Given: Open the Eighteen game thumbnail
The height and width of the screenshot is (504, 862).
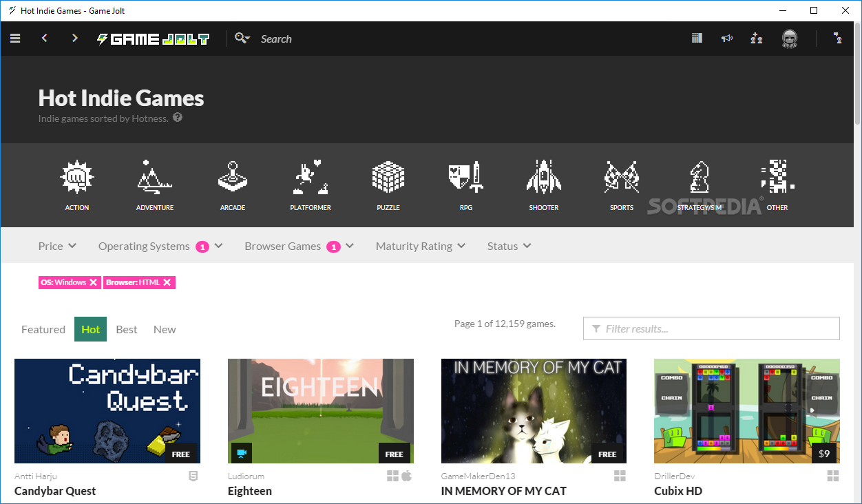Looking at the screenshot, I should click(x=321, y=411).
